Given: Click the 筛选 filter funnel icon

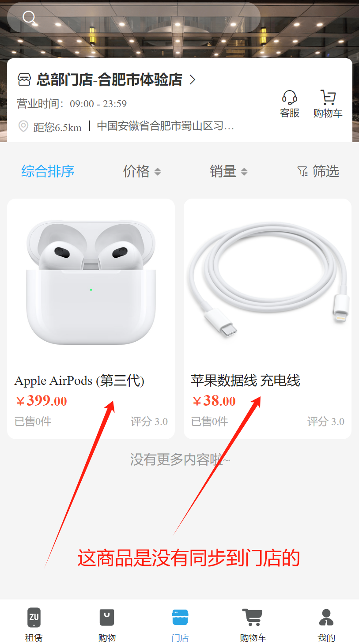Looking at the screenshot, I should (x=302, y=171).
